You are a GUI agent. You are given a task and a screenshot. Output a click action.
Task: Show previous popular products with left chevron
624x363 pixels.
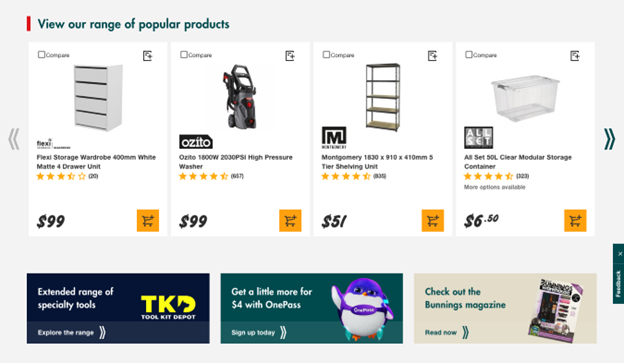(x=14, y=139)
